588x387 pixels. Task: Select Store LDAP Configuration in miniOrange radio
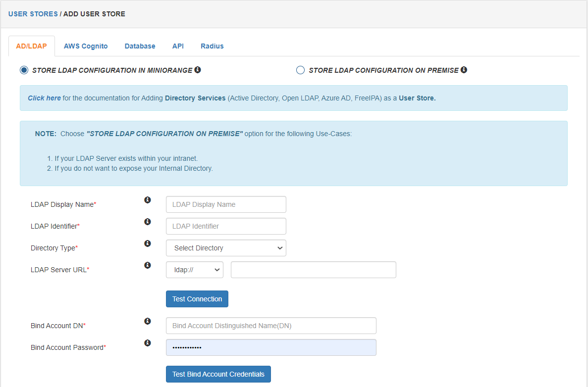tap(24, 70)
